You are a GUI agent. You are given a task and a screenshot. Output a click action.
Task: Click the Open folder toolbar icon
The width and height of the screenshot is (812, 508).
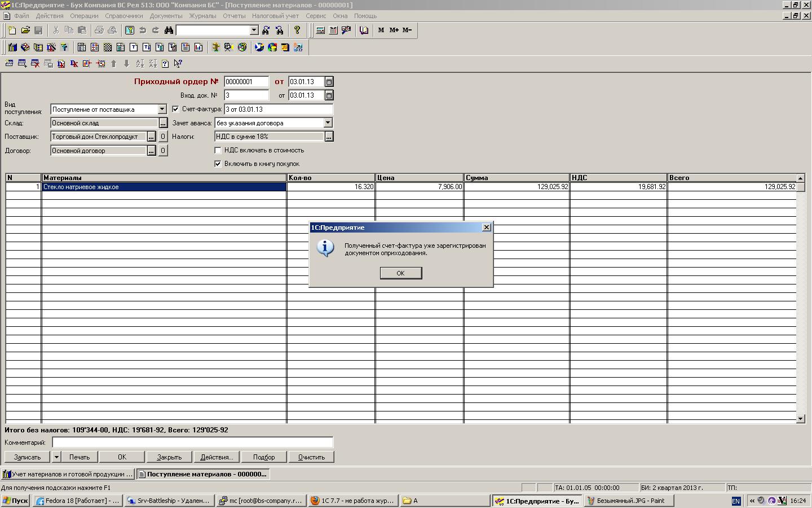(25, 30)
